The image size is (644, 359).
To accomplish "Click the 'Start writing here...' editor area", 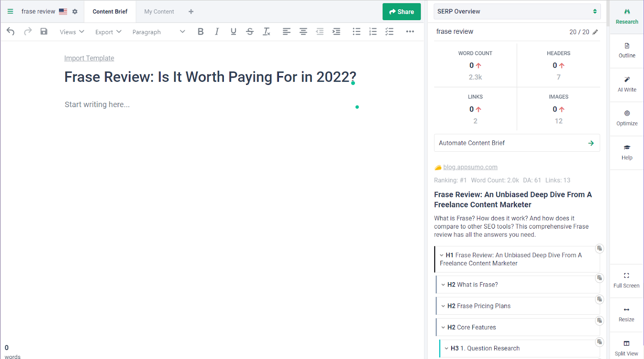I will [x=97, y=105].
